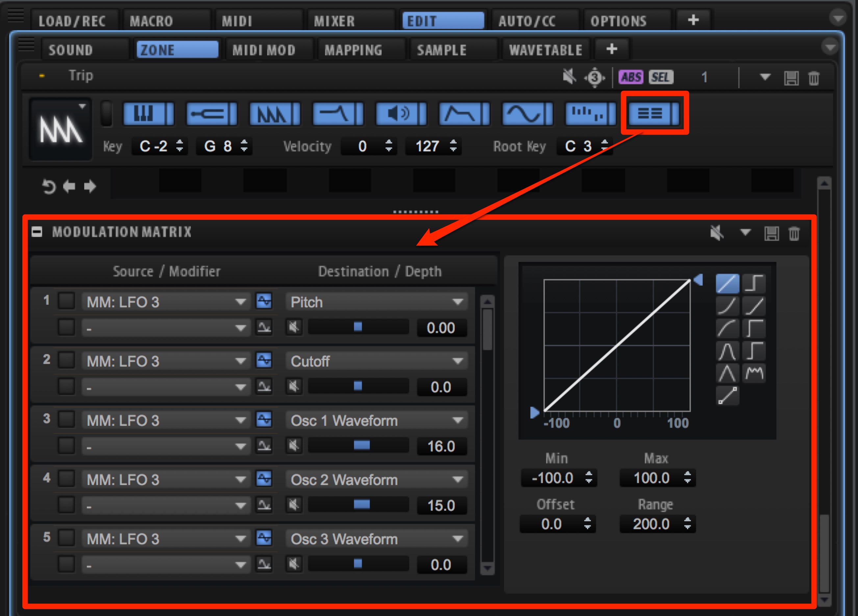Select the linear curve shape
Image resolution: width=858 pixels, height=616 pixels.
(727, 284)
